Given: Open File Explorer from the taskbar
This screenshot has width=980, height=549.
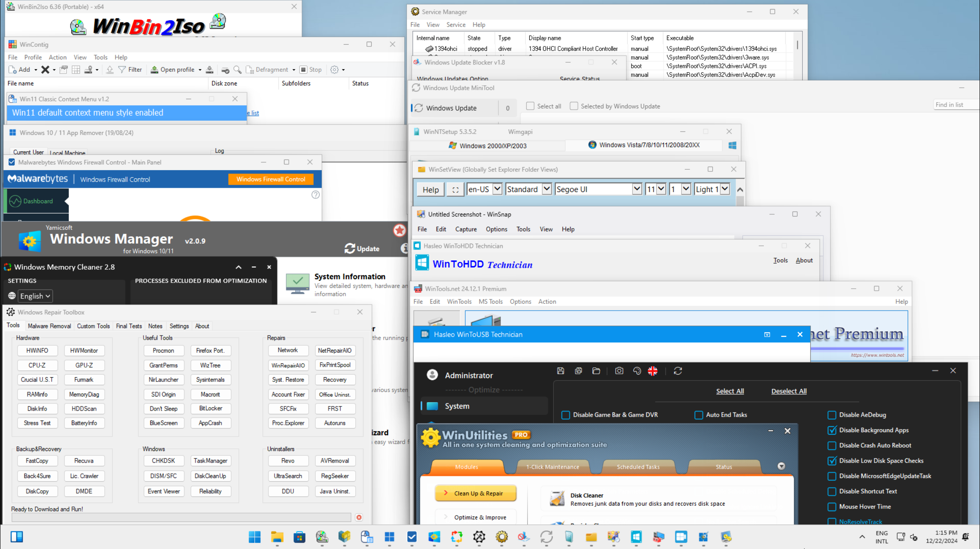Looking at the screenshot, I should pyautogui.click(x=277, y=537).
